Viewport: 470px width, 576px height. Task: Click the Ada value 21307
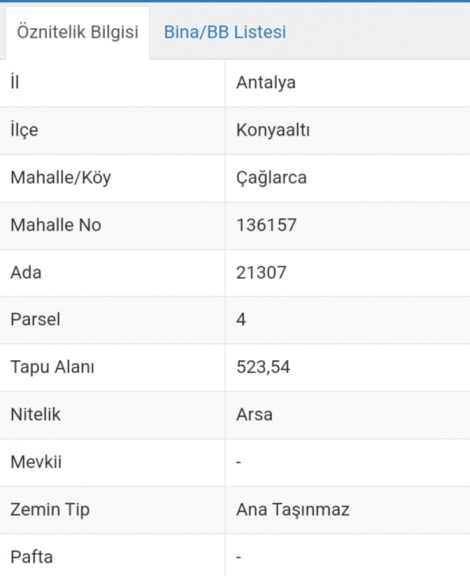pyautogui.click(x=261, y=273)
